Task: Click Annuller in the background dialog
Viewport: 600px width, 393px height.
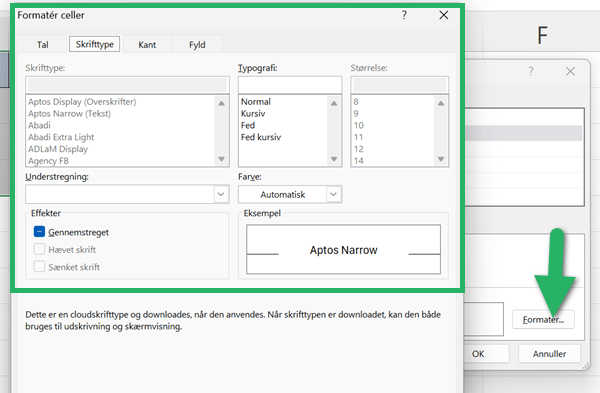Action: coord(549,354)
